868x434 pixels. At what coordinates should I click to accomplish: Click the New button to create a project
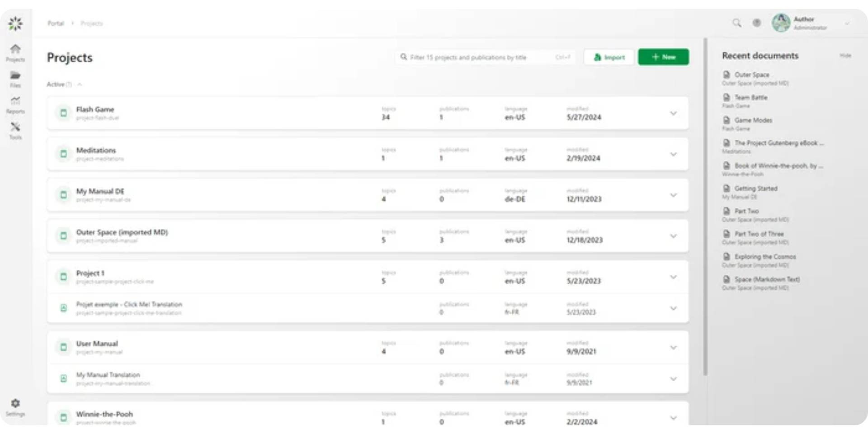tap(663, 57)
